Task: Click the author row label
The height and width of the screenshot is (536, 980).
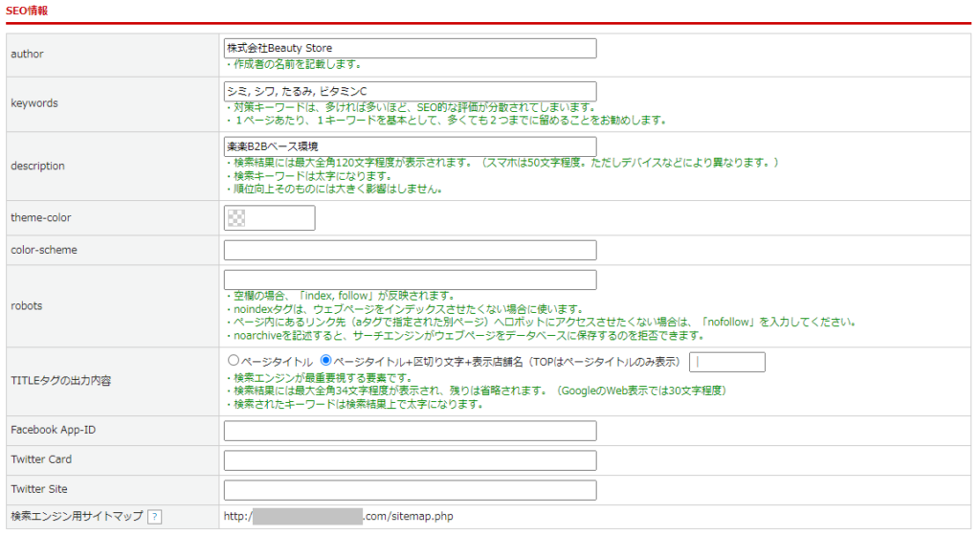Action: (27, 54)
